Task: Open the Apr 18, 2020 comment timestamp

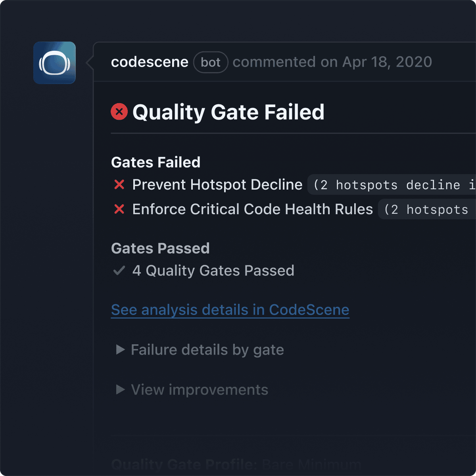Action: [x=387, y=62]
